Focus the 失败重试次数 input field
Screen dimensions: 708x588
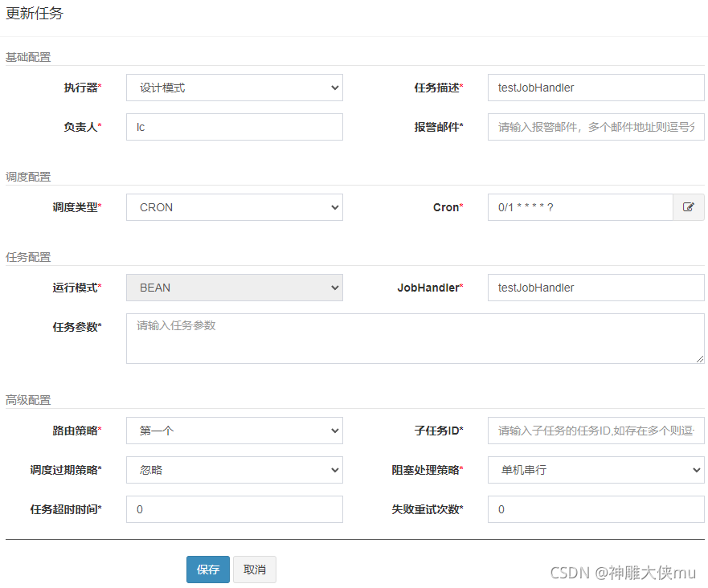pos(596,509)
